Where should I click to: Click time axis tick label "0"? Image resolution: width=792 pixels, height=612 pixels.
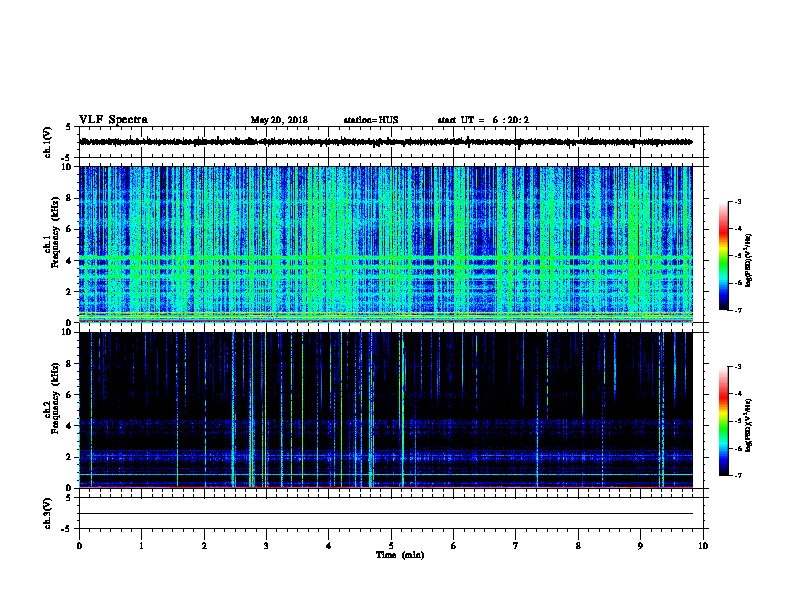pyautogui.click(x=79, y=546)
